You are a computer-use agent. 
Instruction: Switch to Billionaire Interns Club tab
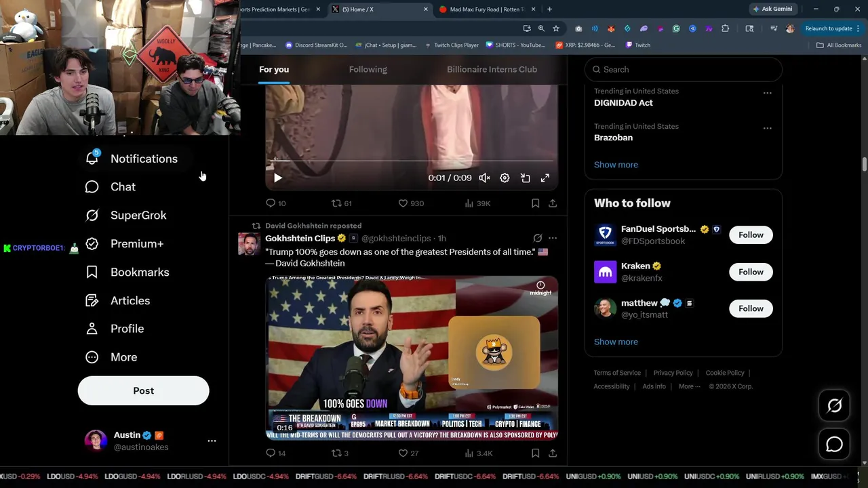click(x=492, y=70)
